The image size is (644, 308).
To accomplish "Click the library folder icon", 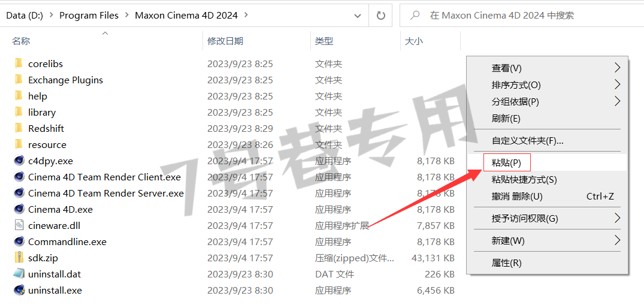I will click(x=19, y=112).
